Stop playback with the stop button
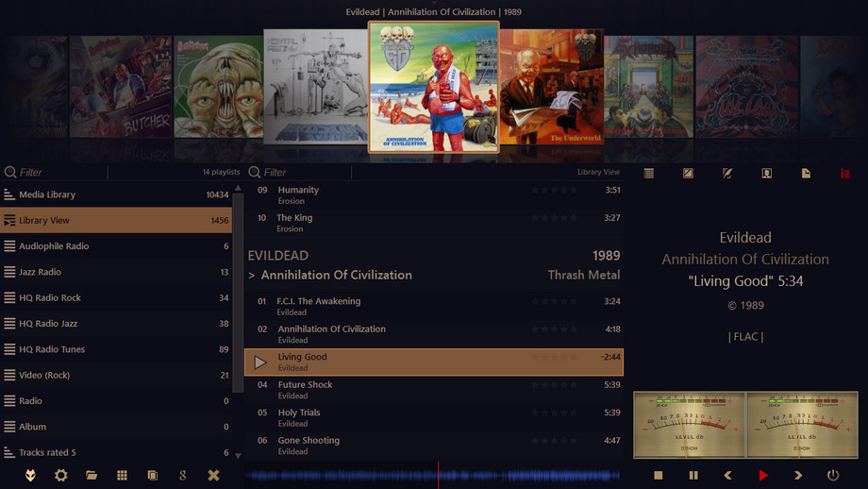868x489 pixels. pyautogui.click(x=659, y=475)
